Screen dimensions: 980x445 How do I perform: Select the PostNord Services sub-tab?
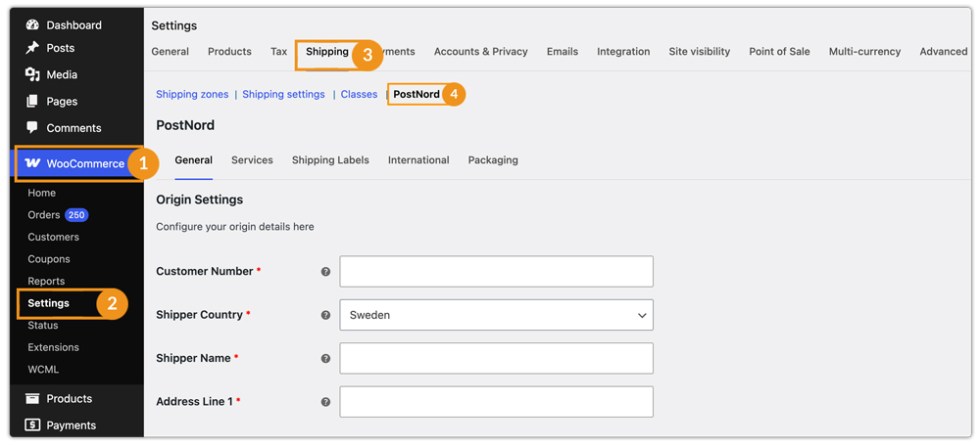click(x=252, y=160)
